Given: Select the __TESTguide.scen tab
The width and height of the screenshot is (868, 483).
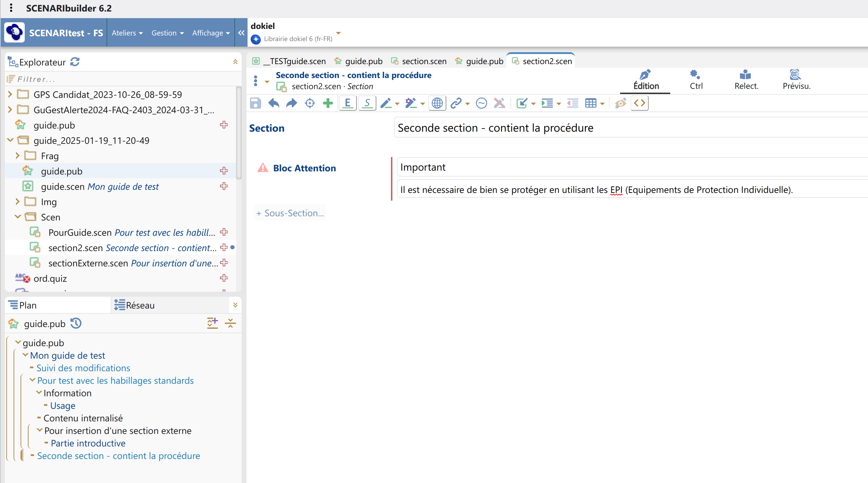Looking at the screenshot, I should (x=289, y=61).
